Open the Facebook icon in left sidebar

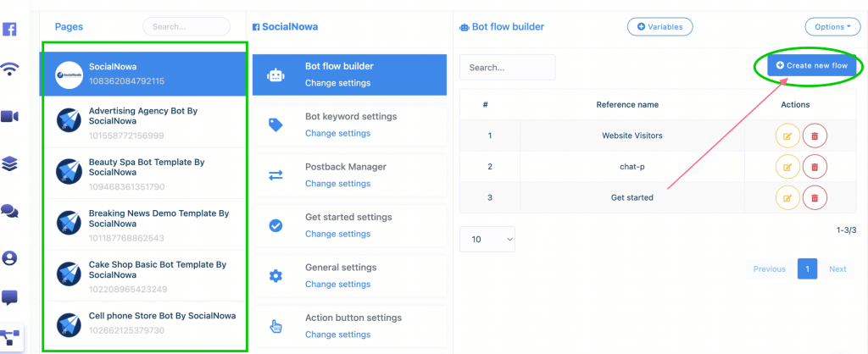pos(9,29)
